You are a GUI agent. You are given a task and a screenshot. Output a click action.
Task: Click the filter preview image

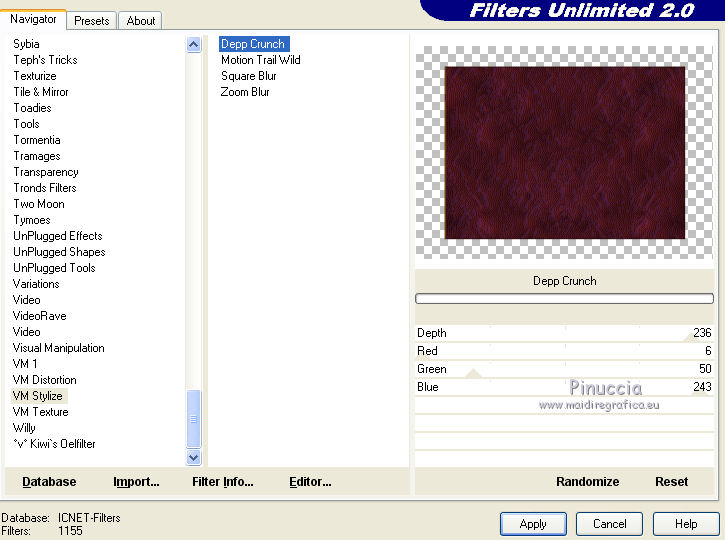565,153
